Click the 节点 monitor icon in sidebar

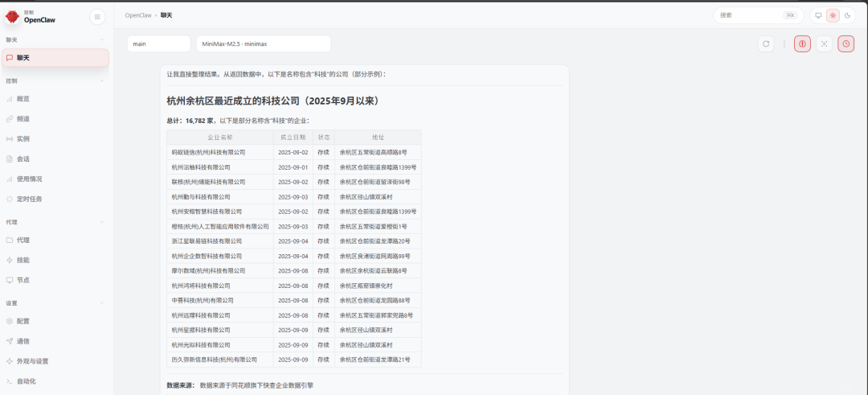(10, 280)
